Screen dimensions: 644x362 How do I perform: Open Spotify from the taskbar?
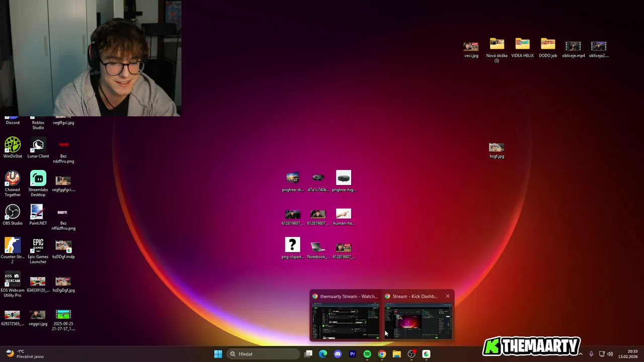pyautogui.click(x=367, y=354)
